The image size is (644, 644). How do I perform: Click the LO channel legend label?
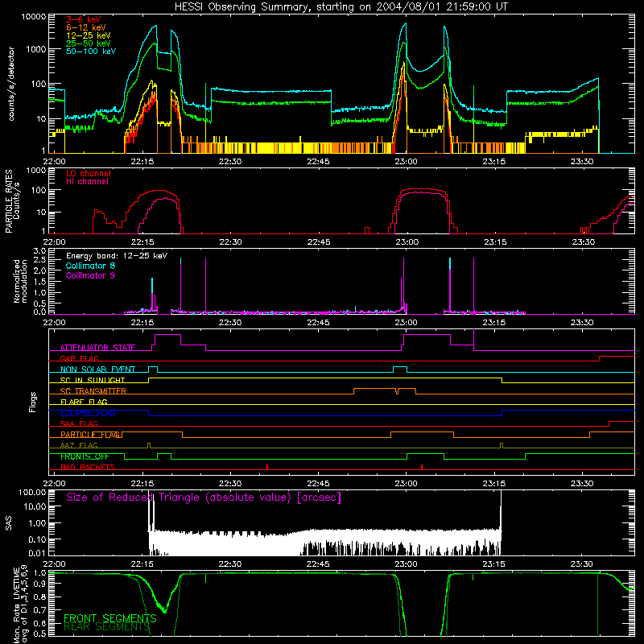(x=89, y=173)
